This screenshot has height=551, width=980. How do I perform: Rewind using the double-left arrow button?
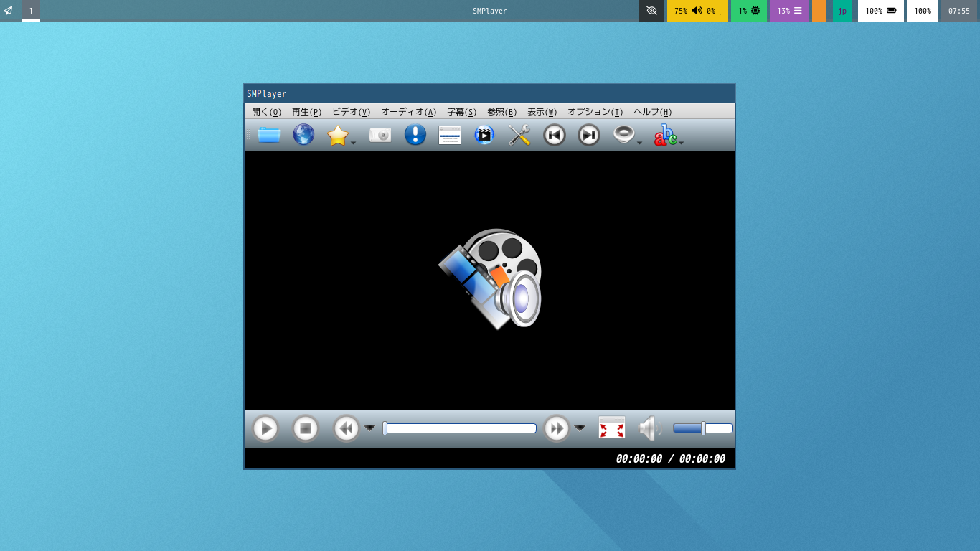(347, 428)
